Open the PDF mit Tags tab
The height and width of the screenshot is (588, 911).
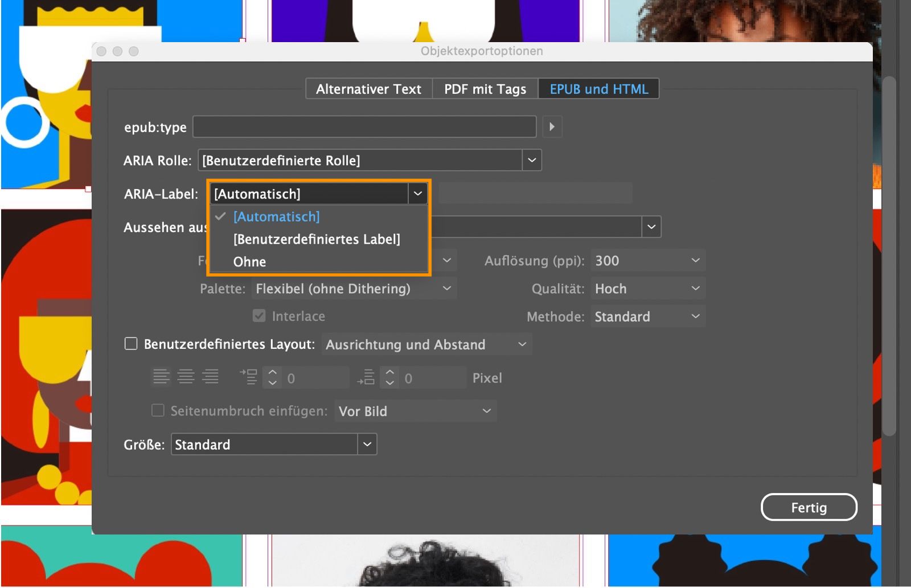pos(485,89)
